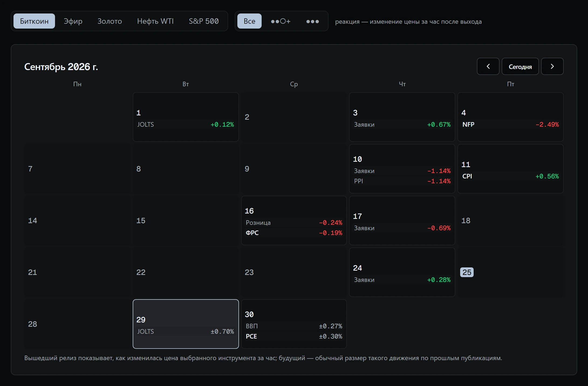Click the ФРС event on September 16
The height and width of the screenshot is (386, 588).
[294, 233]
